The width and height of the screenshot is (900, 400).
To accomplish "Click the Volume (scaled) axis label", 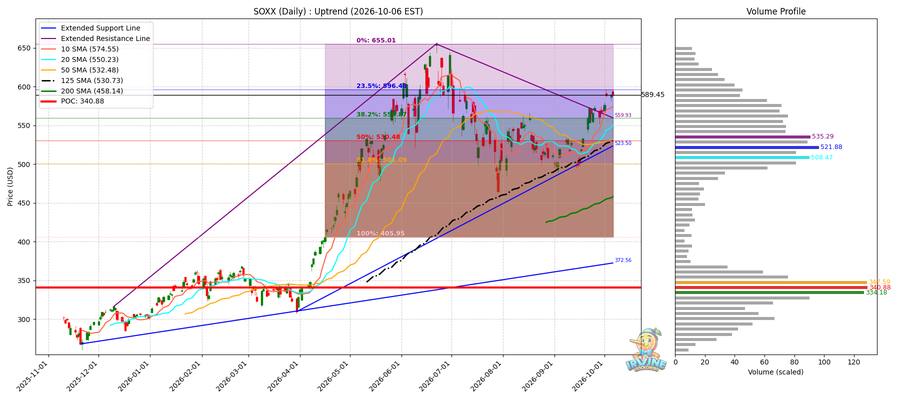I will click(x=776, y=372).
